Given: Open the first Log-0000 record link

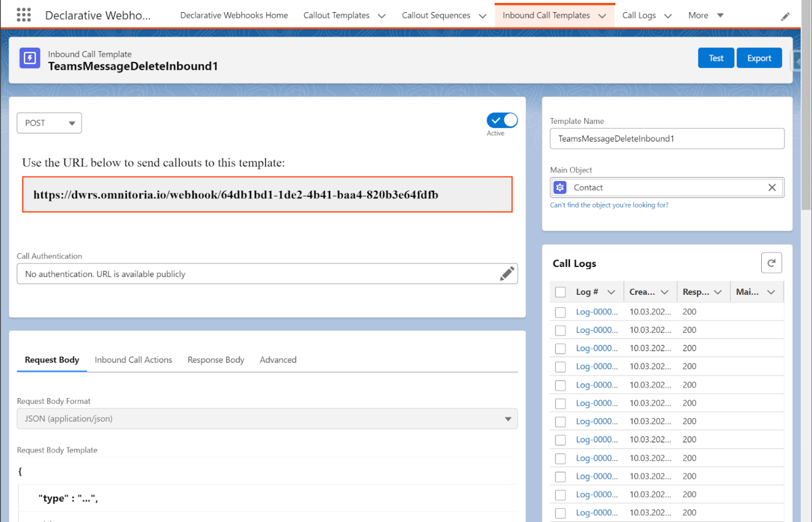Looking at the screenshot, I should tap(596, 312).
